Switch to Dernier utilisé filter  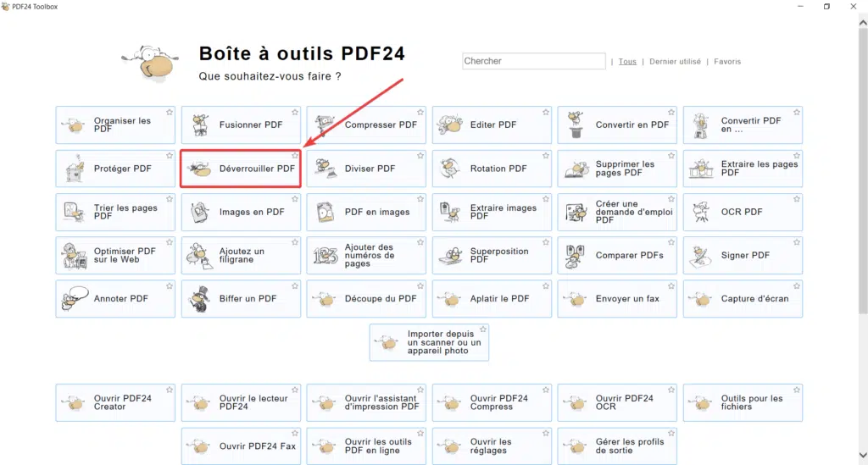pos(675,61)
